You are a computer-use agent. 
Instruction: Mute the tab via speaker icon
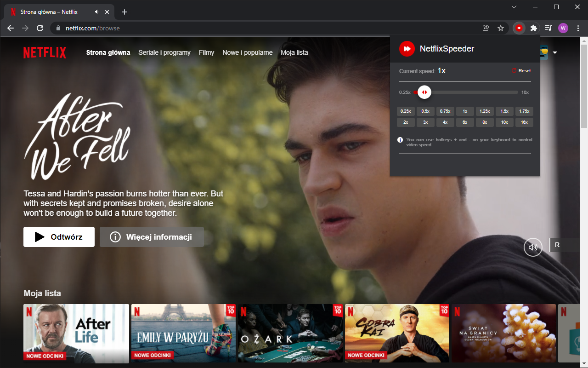click(x=97, y=12)
